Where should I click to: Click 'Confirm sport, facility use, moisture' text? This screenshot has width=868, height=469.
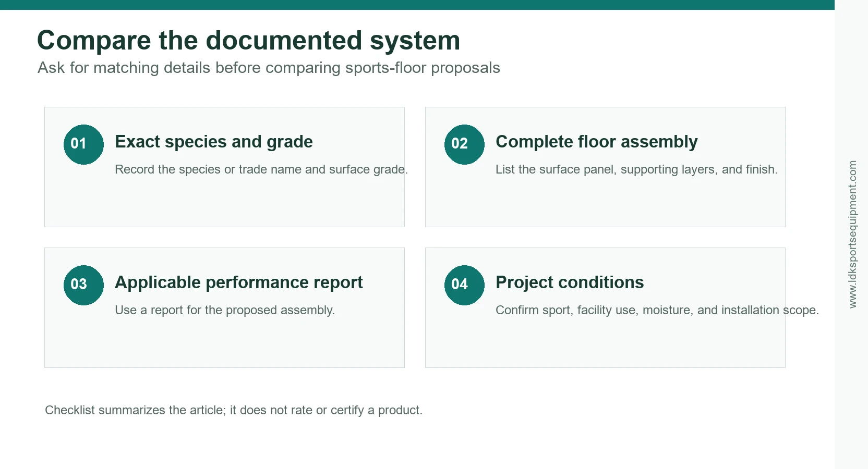[x=657, y=310]
